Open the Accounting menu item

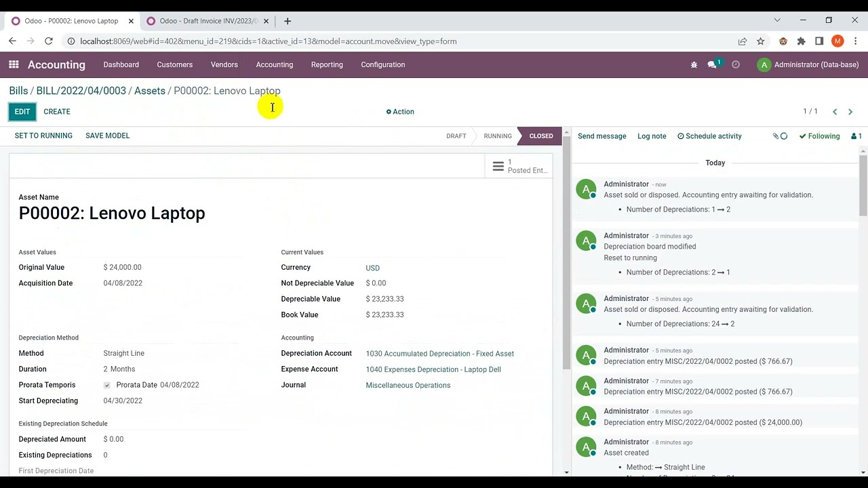pos(275,65)
